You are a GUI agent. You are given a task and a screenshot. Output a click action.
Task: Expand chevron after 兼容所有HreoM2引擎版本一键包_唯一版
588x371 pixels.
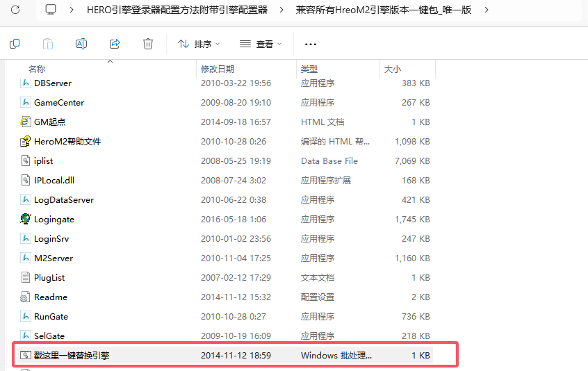click(487, 10)
